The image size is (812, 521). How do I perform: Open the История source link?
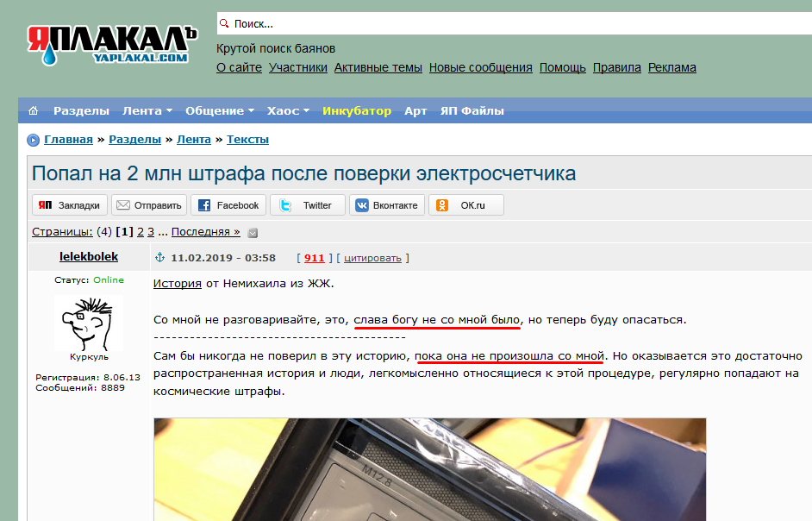pyautogui.click(x=177, y=283)
